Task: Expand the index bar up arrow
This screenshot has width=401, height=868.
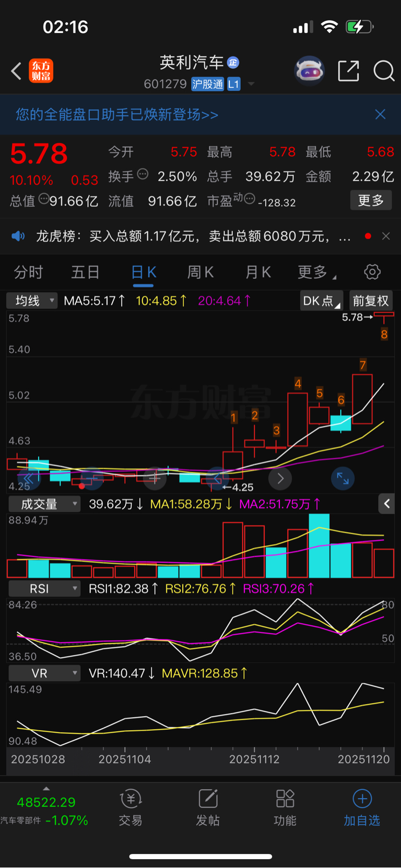Action: coord(46,789)
